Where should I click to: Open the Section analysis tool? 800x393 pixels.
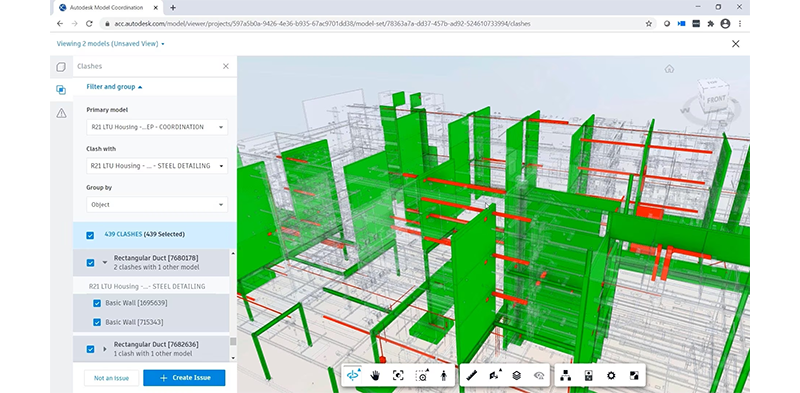[x=494, y=376]
